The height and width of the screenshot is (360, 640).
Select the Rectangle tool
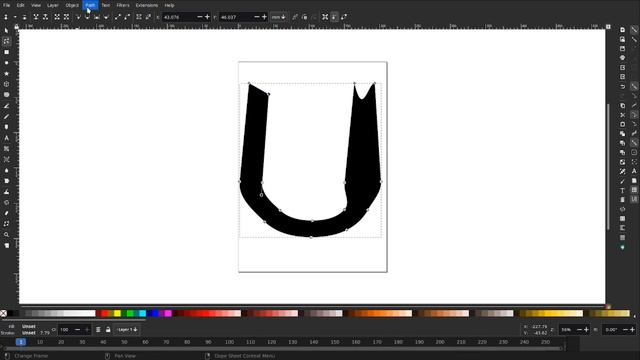(x=6, y=52)
